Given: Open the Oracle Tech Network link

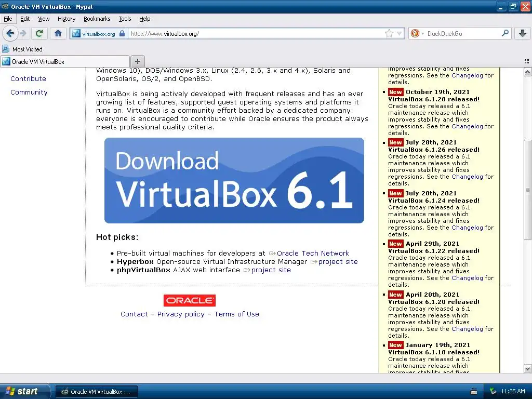Looking at the screenshot, I should click(x=312, y=253).
